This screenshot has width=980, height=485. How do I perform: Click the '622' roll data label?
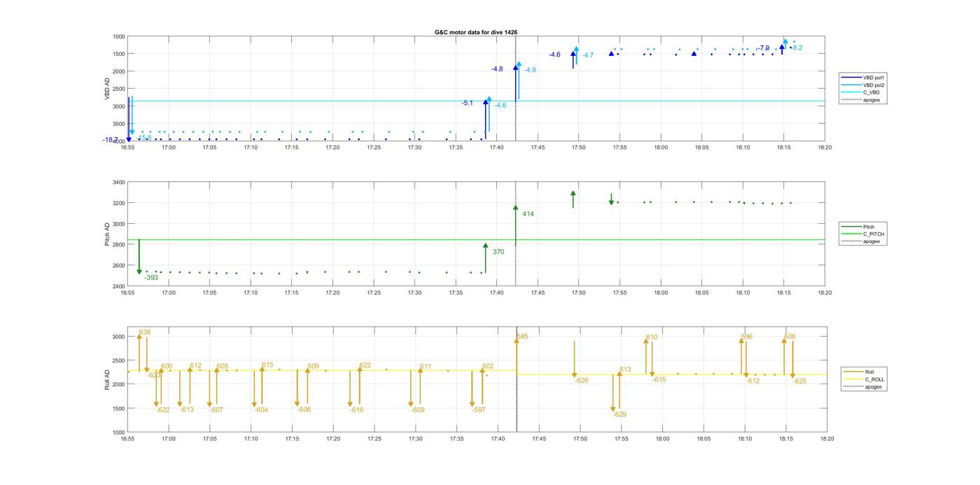tap(365, 365)
